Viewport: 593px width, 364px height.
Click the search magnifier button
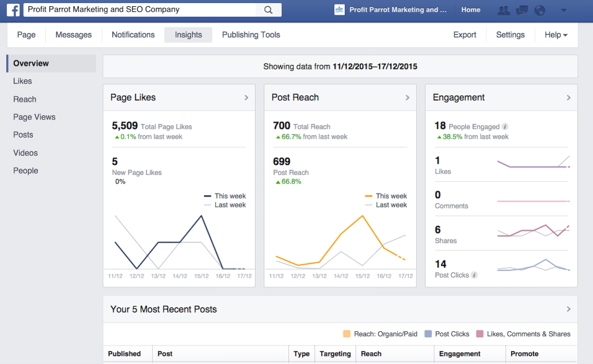[268, 10]
